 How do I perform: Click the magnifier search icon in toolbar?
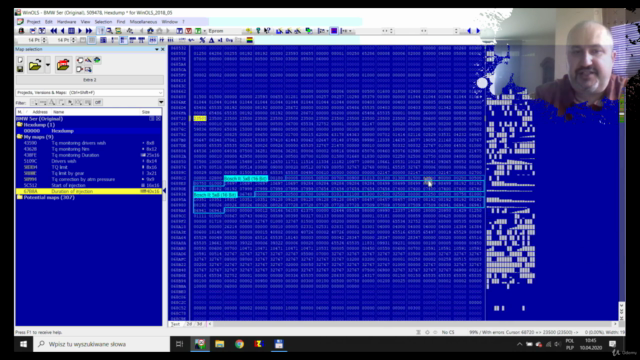[x=109, y=31]
